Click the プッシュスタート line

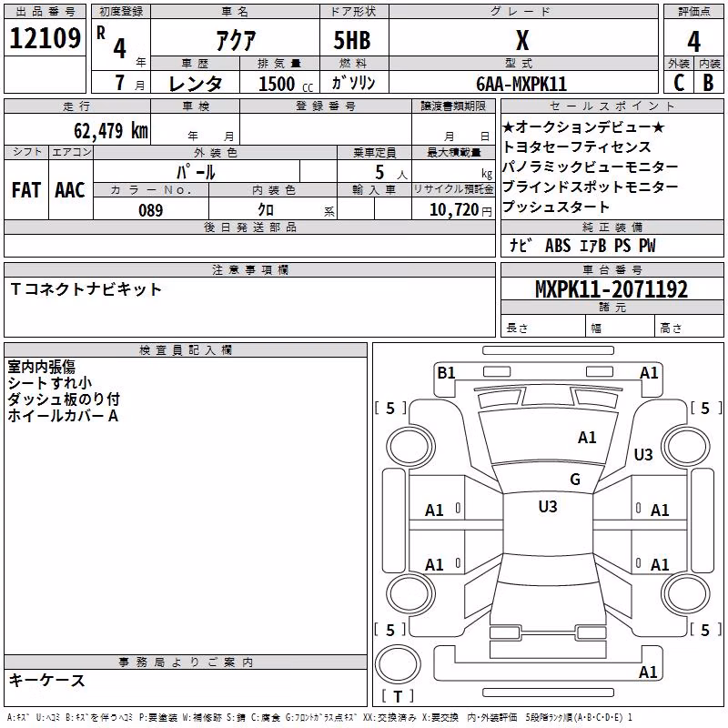click(556, 207)
